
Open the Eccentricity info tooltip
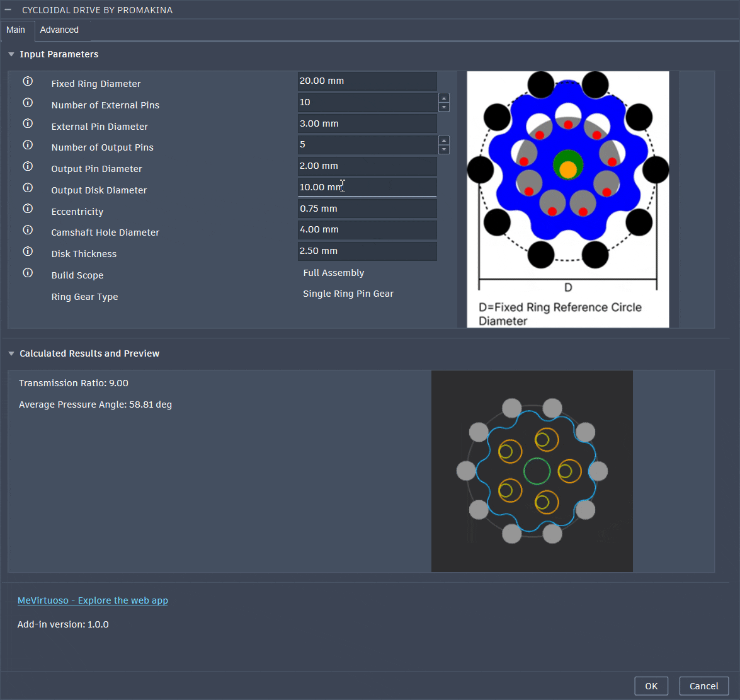28,209
